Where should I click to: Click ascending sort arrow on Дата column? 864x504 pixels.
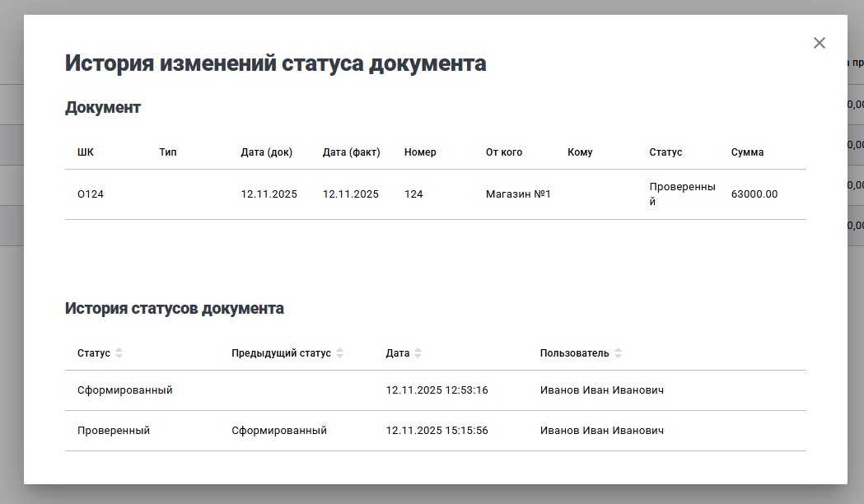(419, 349)
